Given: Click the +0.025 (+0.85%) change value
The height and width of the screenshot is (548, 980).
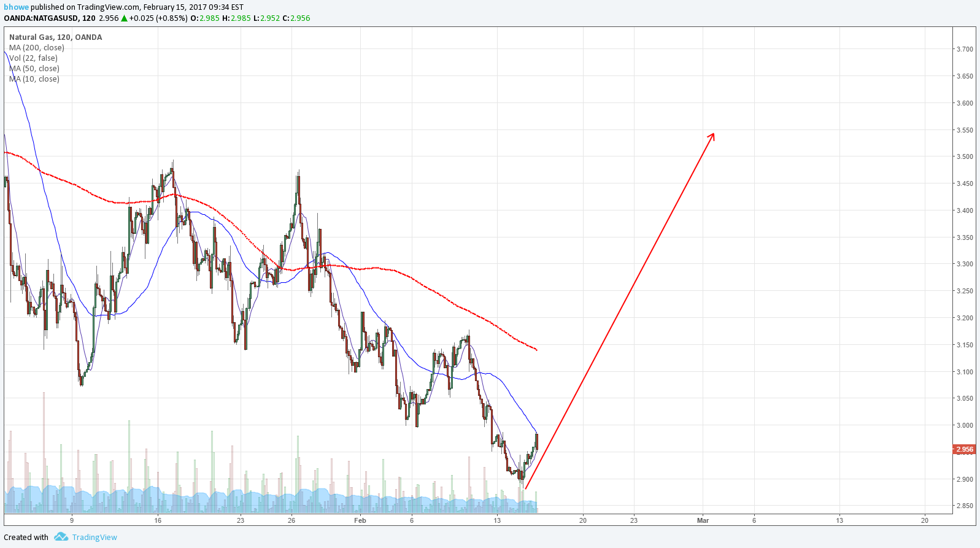Looking at the screenshot, I should 158,18.
